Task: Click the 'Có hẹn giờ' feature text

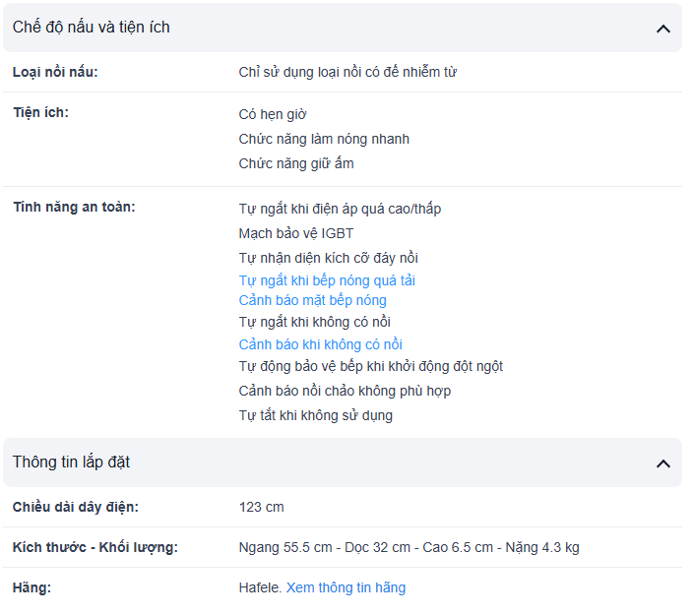Action: point(273,114)
